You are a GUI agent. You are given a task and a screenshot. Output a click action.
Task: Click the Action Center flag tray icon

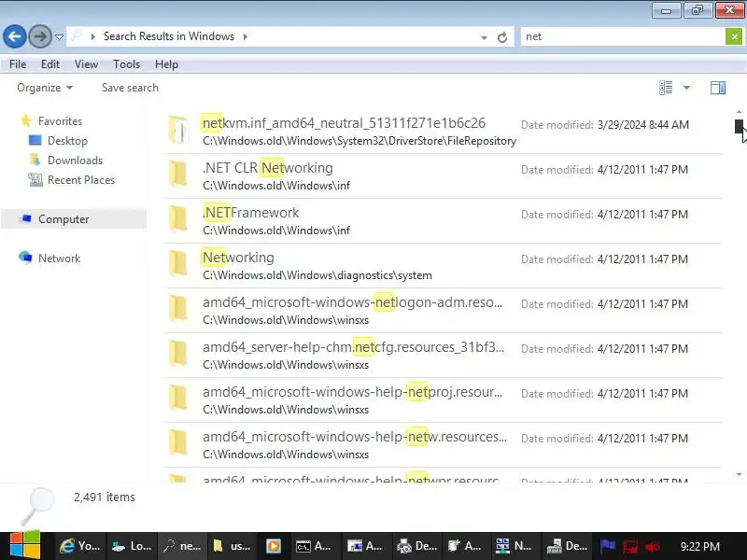pos(608,546)
